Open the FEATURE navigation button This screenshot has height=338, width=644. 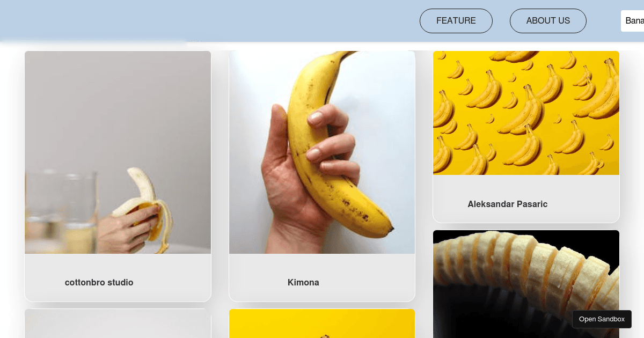pyautogui.click(x=456, y=21)
